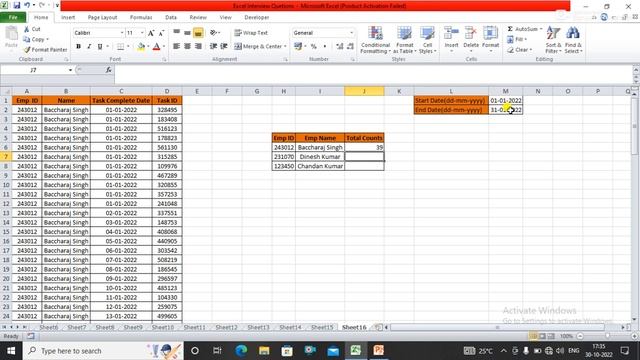Open the font name Calibri dropdown
This screenshot has height=360, width=640.
point(122,33)
